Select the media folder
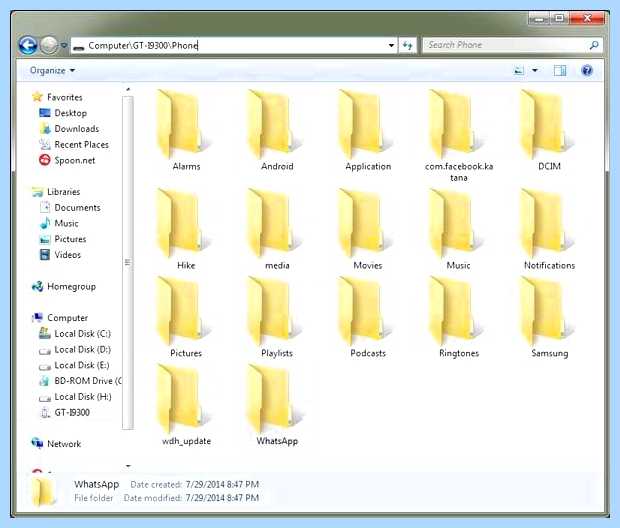The image size is (620, 528). [277, 229]
